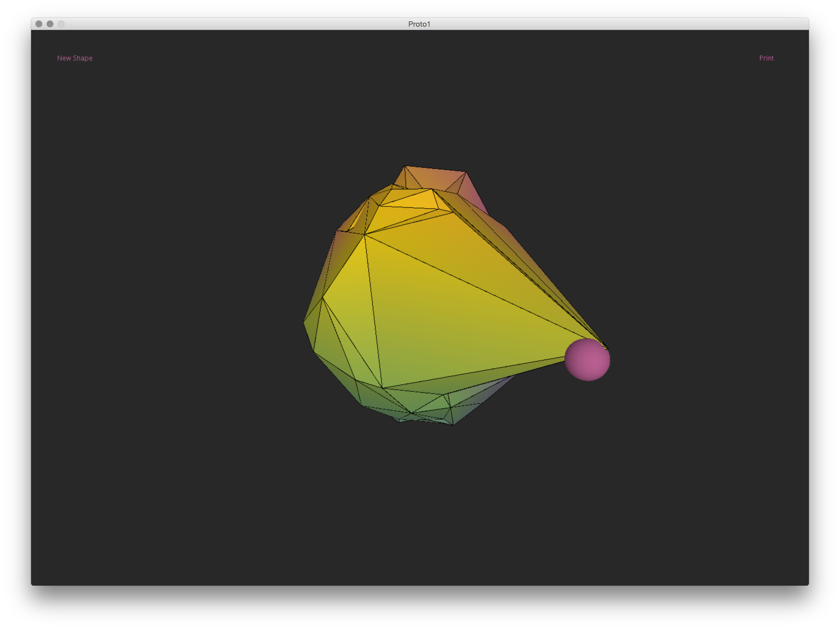Viewport: 840px width, 630px height.
Task: Close the Proto1 window
Action: tap(39, 24)
